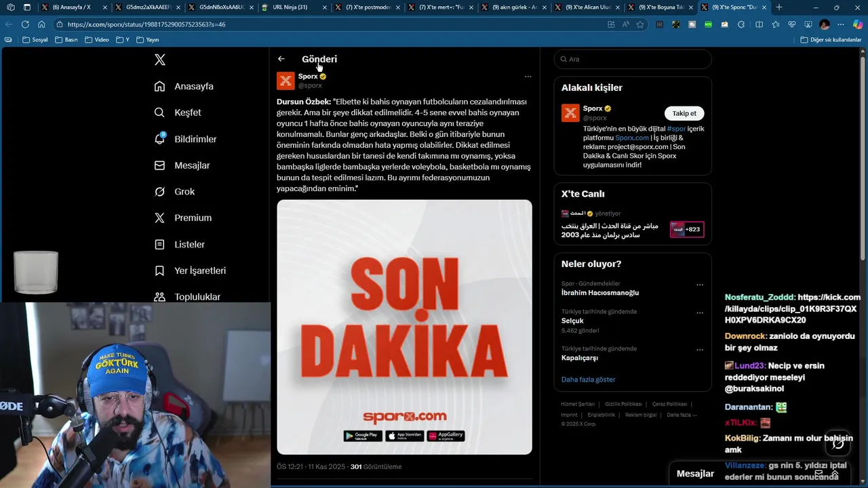Click Daha fazla göster link
Viewport: 868px width, 488px height.
[x=588, y=380]
